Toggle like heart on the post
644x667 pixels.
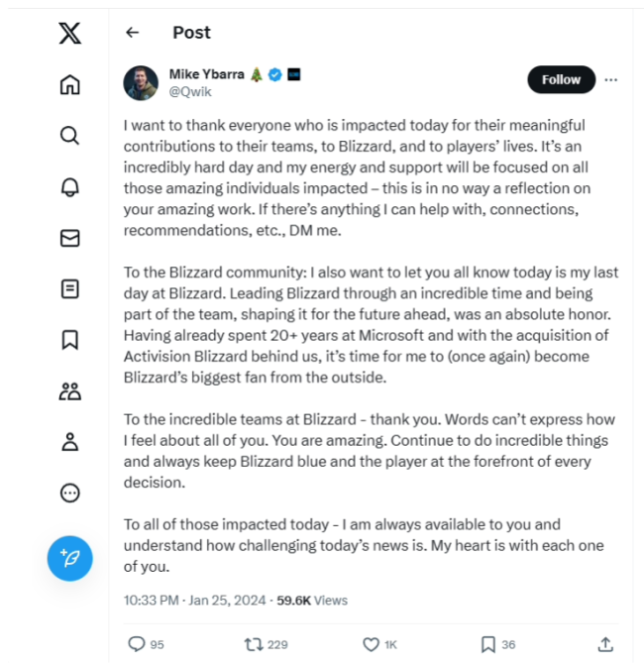[x=371, y=644]
